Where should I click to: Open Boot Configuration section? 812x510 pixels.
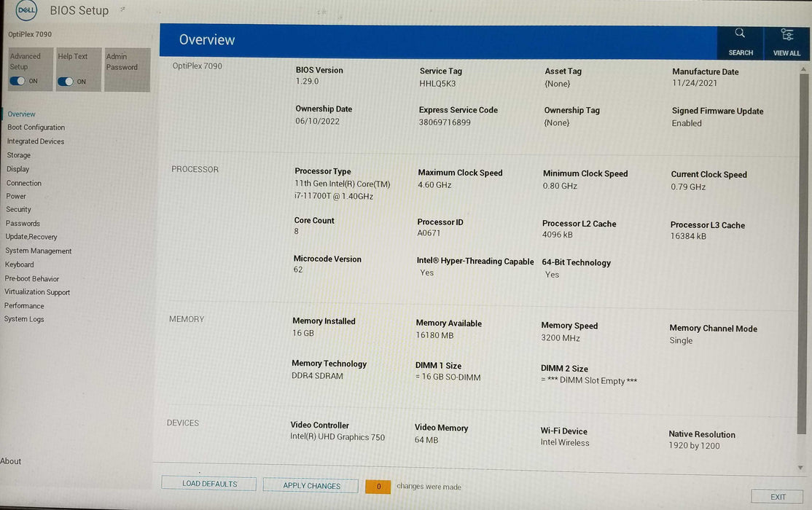click(36, 127)
